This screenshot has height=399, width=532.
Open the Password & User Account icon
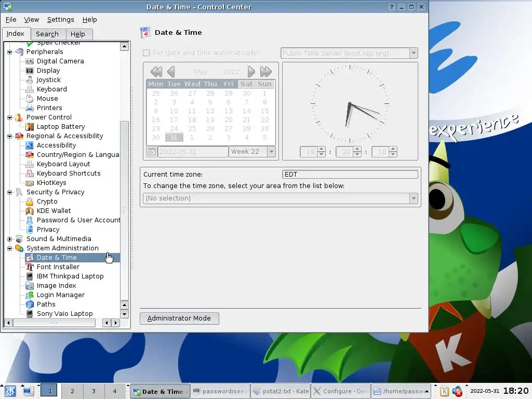point(30,220)
